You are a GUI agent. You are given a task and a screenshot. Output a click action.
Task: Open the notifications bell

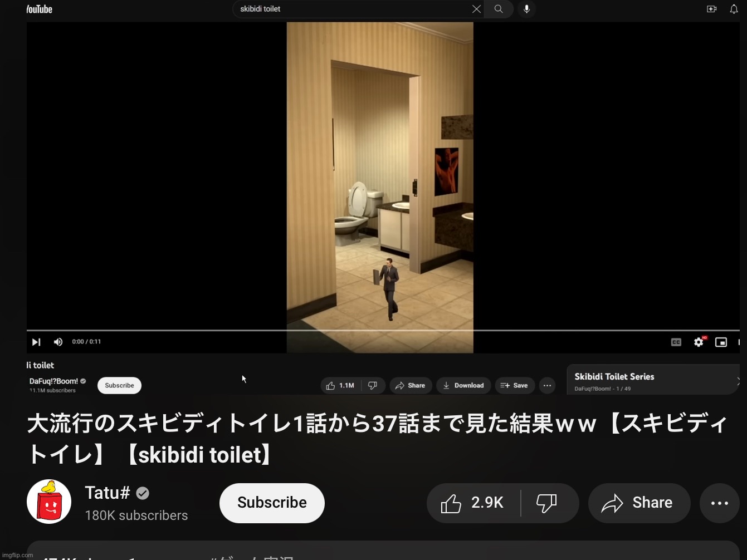[734, 9]
